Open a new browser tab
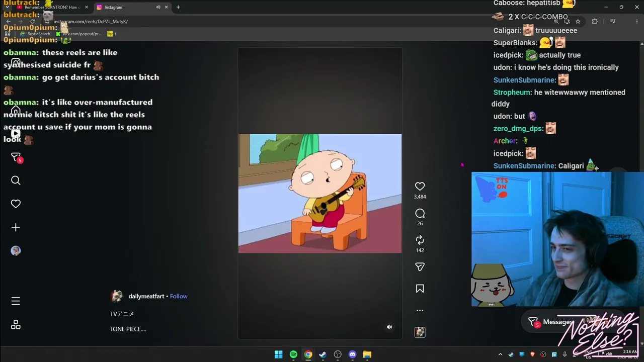Image resolution: width=644 pixels, height=362 pixels. (x=178, y=7)
